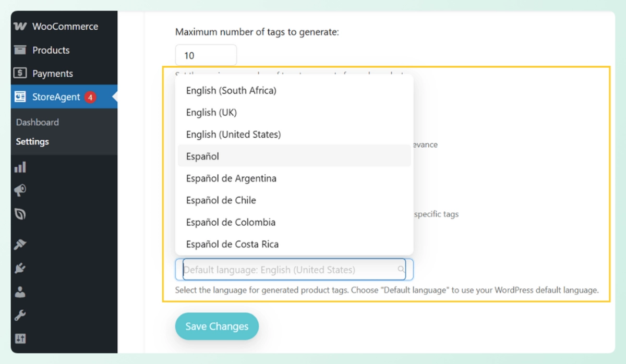
Task: Open WooCommerce menu item
Action: 65,27
